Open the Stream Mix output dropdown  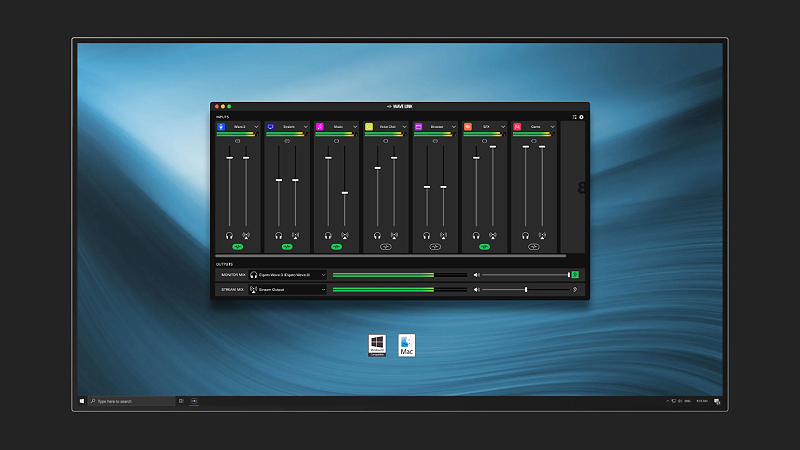point(322,289)
